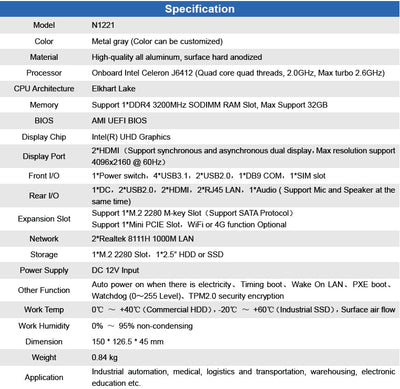Click the DDR4 3200MHz SODIMM memory text
The width and height of the screenshot is (400, 389).
pyautogui.click(x=209, y=105)
